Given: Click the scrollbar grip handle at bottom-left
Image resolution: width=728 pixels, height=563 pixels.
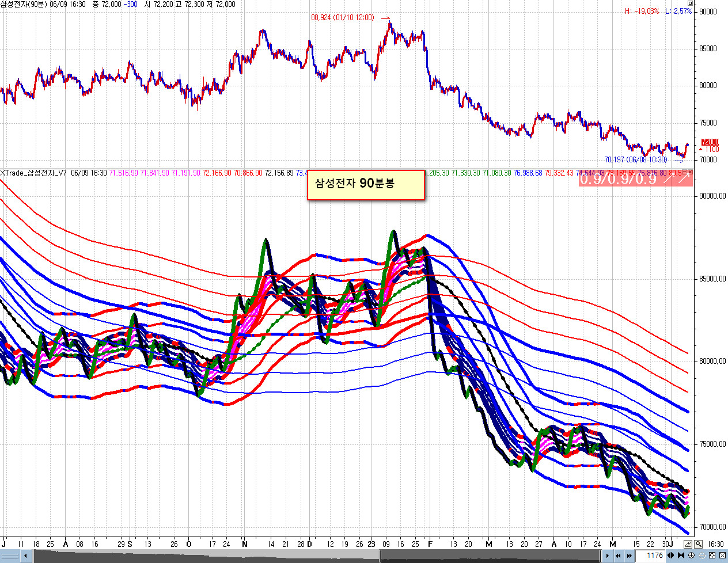Looking at the screenshot, I should click(9, 556).
